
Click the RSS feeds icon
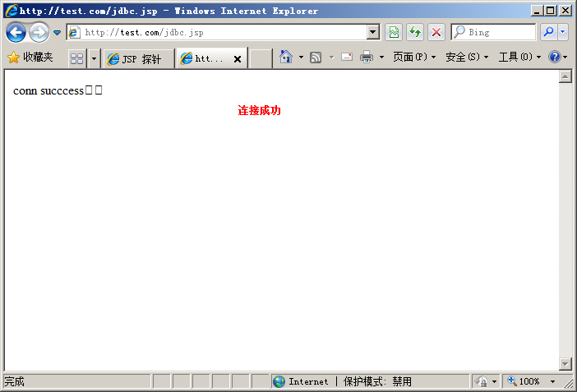pos(316,58)
